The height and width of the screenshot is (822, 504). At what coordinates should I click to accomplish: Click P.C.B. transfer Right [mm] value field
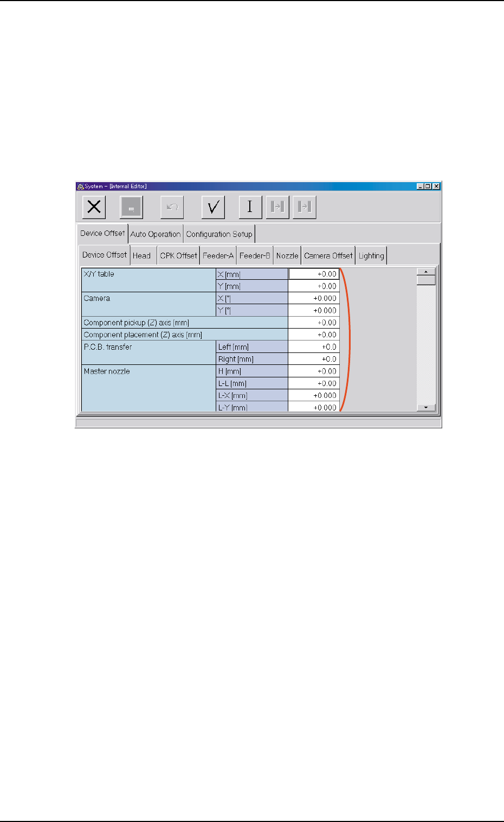point(314,359)
